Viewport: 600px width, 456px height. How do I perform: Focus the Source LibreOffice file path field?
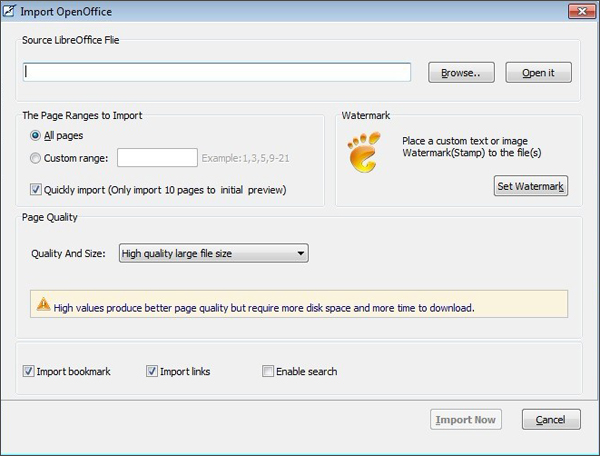point(217,72)
